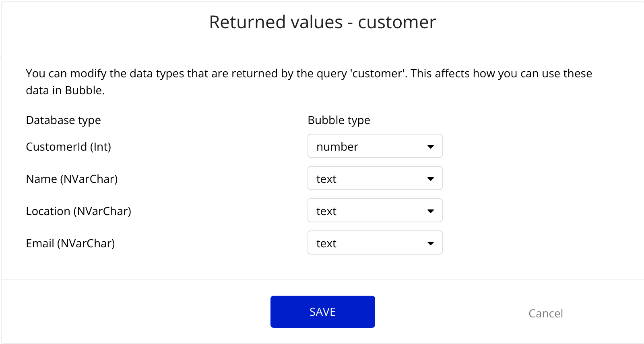Click the 'Bubble type' column header
The image size is (644, 344).
click(x=339, y=120)
